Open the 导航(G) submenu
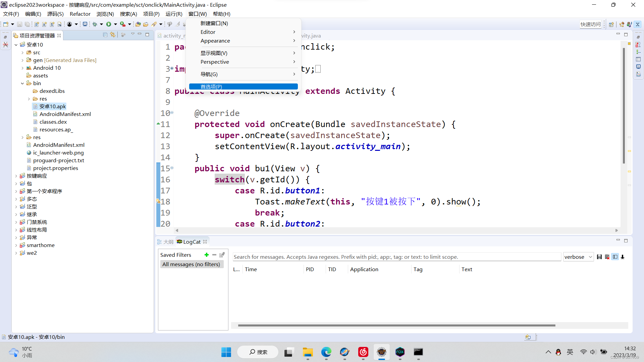The height and width of the screenshot is (362, 644). click(243, 74)
